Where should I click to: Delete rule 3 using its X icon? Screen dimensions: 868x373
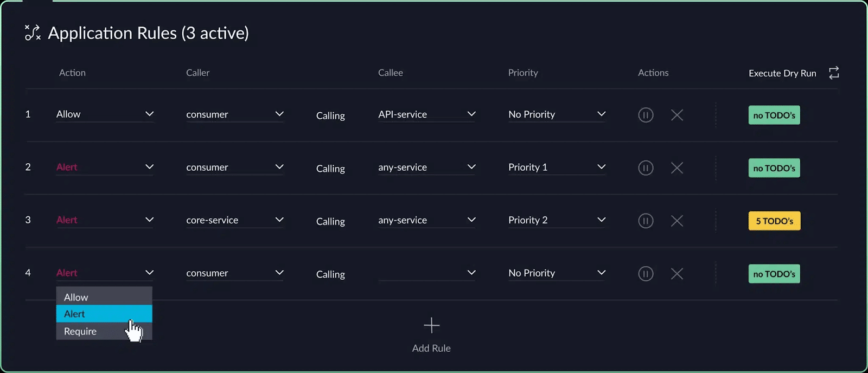coord(676,221)
